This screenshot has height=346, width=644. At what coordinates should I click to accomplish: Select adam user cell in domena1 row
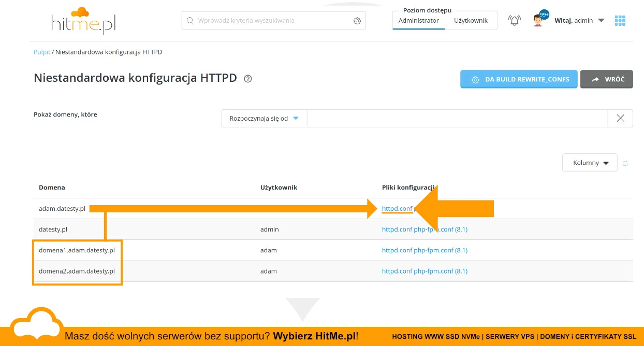(x=269, y=250)
